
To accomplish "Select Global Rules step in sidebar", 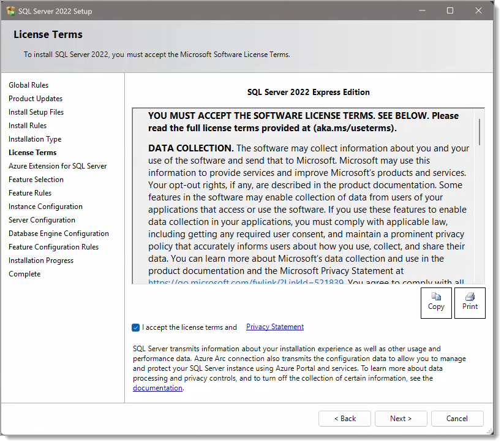I will pos(28,85).
